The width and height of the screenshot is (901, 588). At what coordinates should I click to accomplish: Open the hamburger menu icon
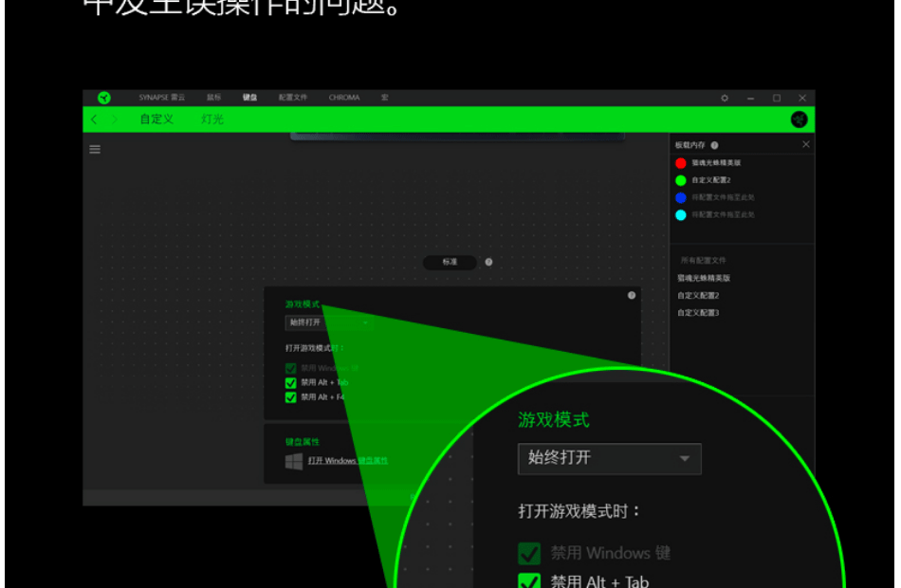[95, 149]
